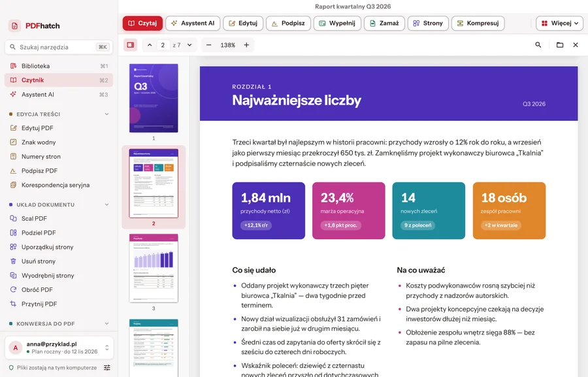This screenshot has width=588, height=377.
Task: Open the Przytnij PDF tool
Action: tap(59, 304)
